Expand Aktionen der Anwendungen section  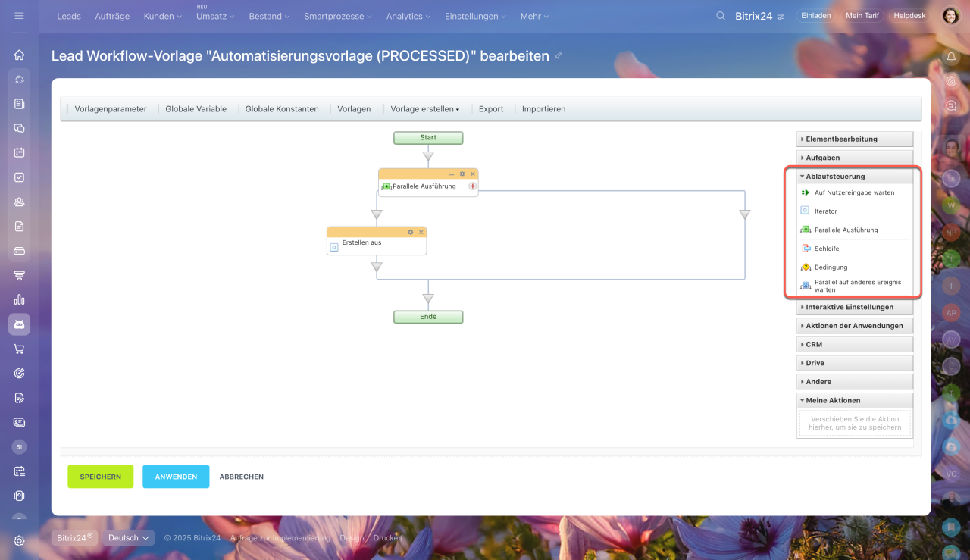(855, 326)
